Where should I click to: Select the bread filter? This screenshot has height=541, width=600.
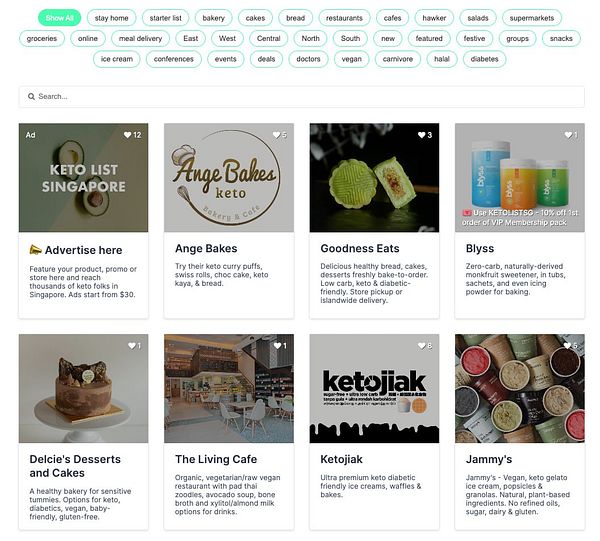tap(295, 18)
